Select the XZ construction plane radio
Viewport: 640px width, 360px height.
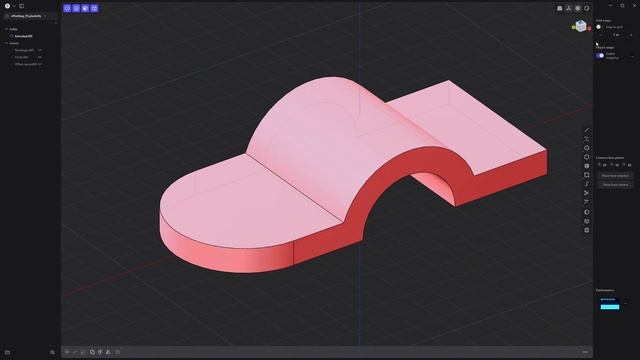[624, 165]
